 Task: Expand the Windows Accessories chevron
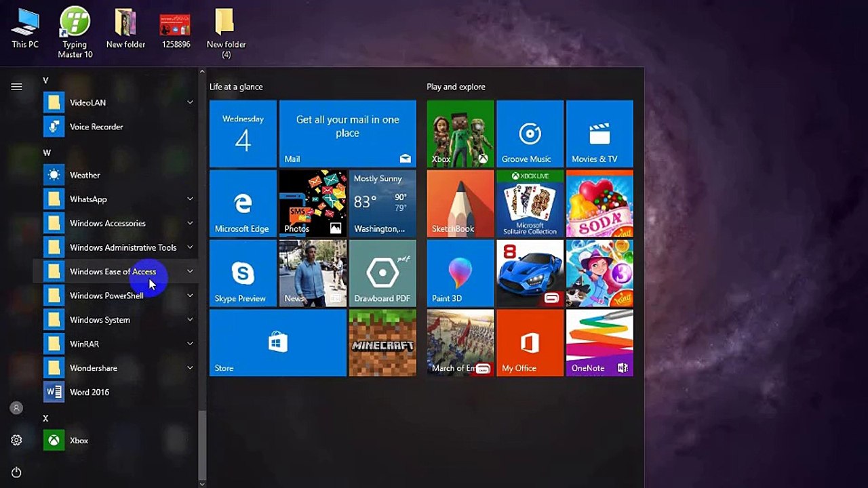[190, 223]
